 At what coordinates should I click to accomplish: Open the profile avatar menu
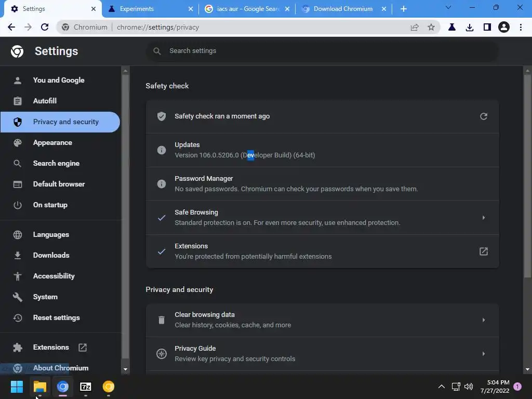coord(503,27)
